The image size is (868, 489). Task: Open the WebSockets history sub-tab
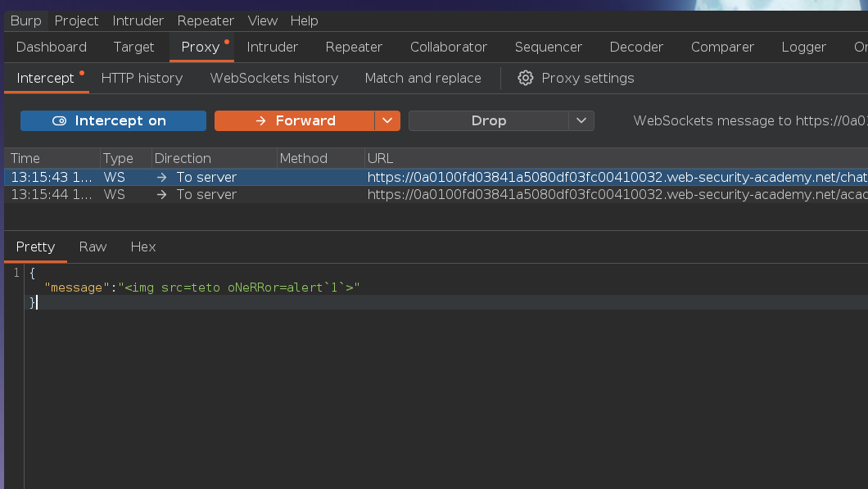point(274,78)
